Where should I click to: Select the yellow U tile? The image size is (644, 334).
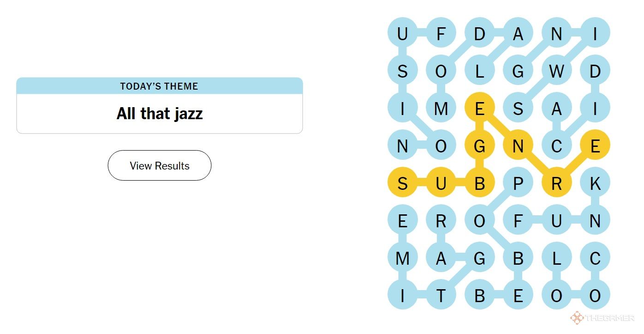coord(441,183)
